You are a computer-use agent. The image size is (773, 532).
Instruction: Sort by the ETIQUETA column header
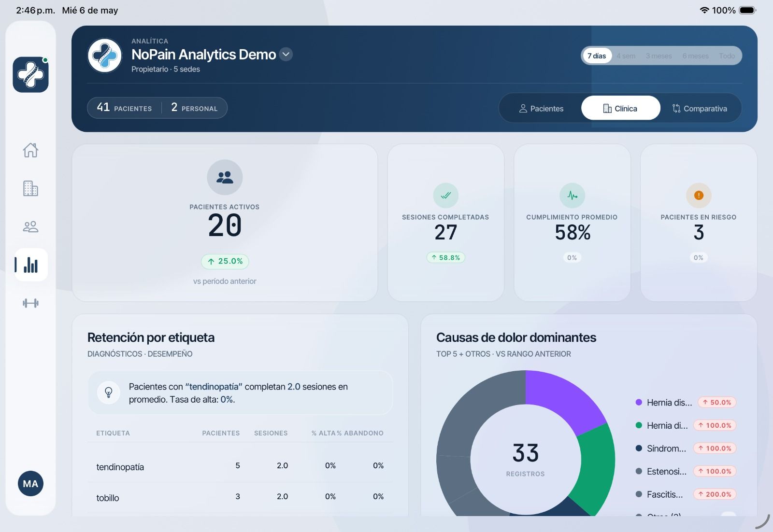coord(113,433)
